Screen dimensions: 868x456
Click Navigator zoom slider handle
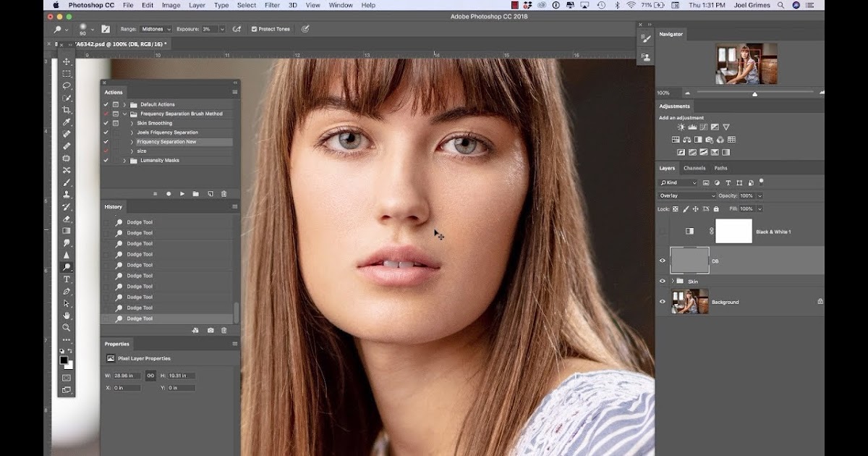point(754,93)
